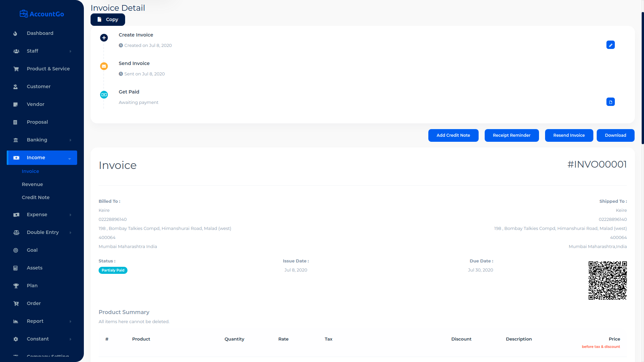Screen dimensions: 644x362
Task: Click the AccountGo logo
Action: click(x=42, y=14)
